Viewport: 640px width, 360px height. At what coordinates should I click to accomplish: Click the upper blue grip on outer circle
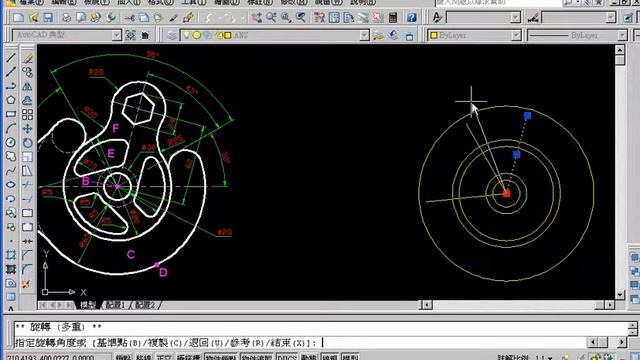pyautogui.click(x=527, y=116)
